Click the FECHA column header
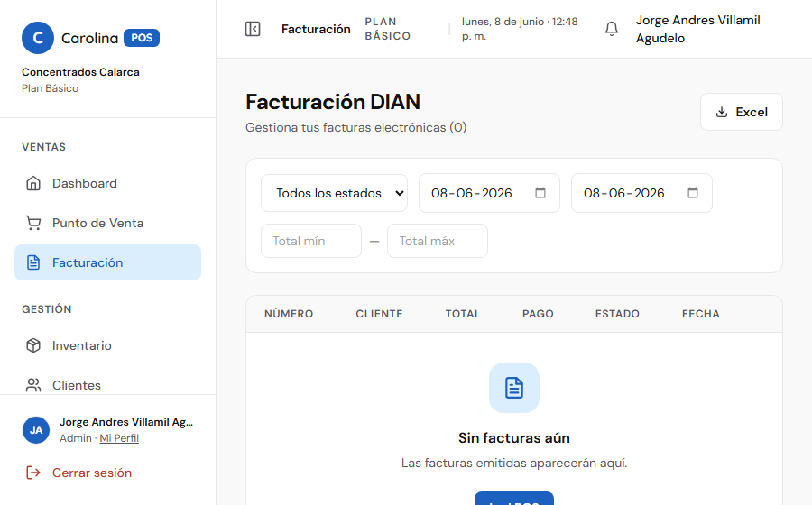The height and width of the screenshot is (505, 812). pos(701,314)
